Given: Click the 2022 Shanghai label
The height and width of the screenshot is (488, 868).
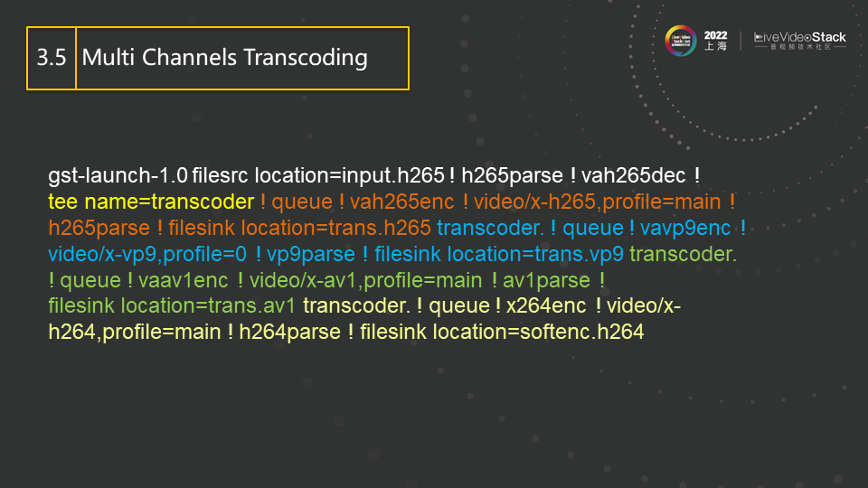Looking at the screenshot, I should coord(715,41).
